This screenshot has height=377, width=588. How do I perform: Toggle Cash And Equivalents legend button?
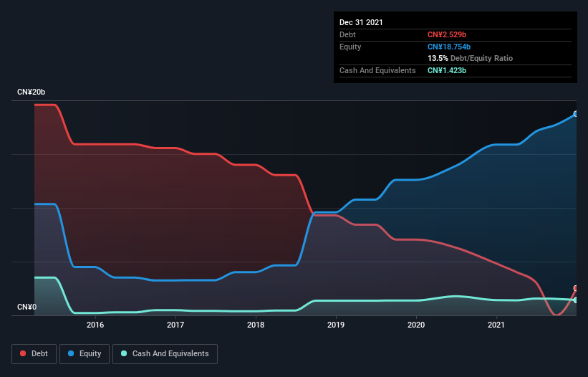point(165,354)
